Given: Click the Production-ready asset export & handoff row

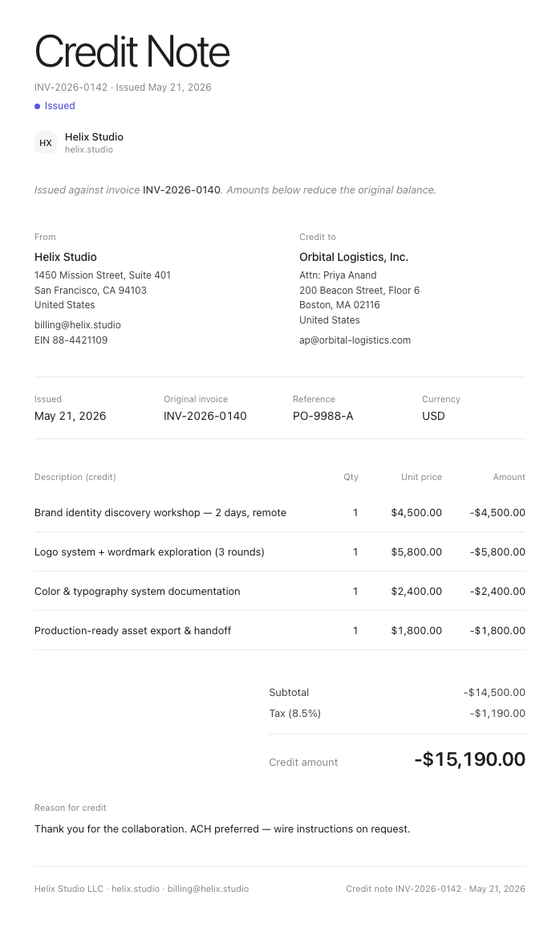Looking at the screenshot, I should click(280, 630).
